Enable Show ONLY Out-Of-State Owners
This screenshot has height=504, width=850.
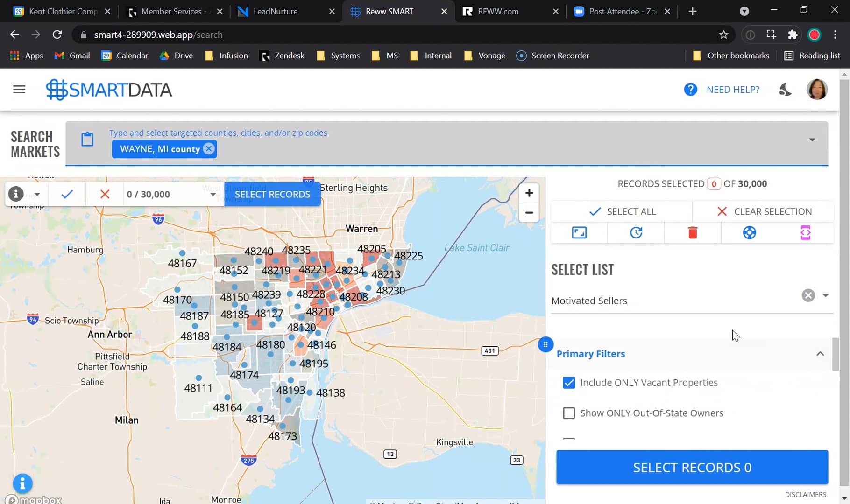pos(569,413)
